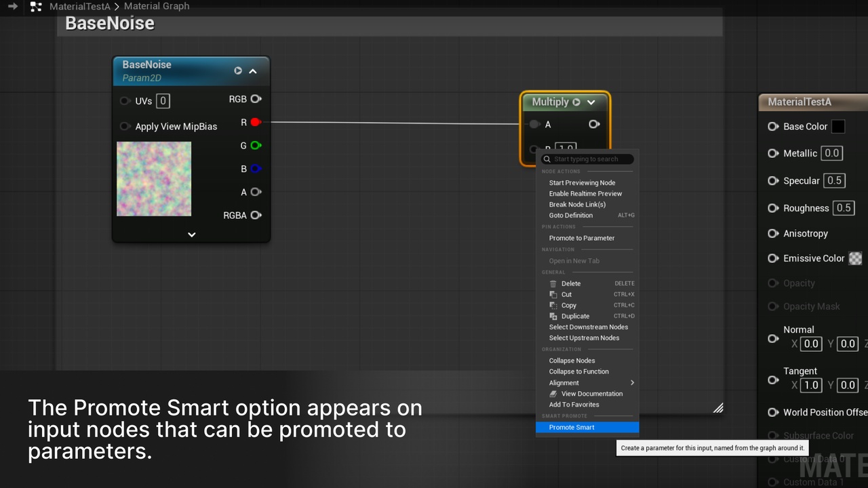The height and width of the screenshot is (488, 868).
Task: Click the Roughness input pin
Action: [773, 208]
